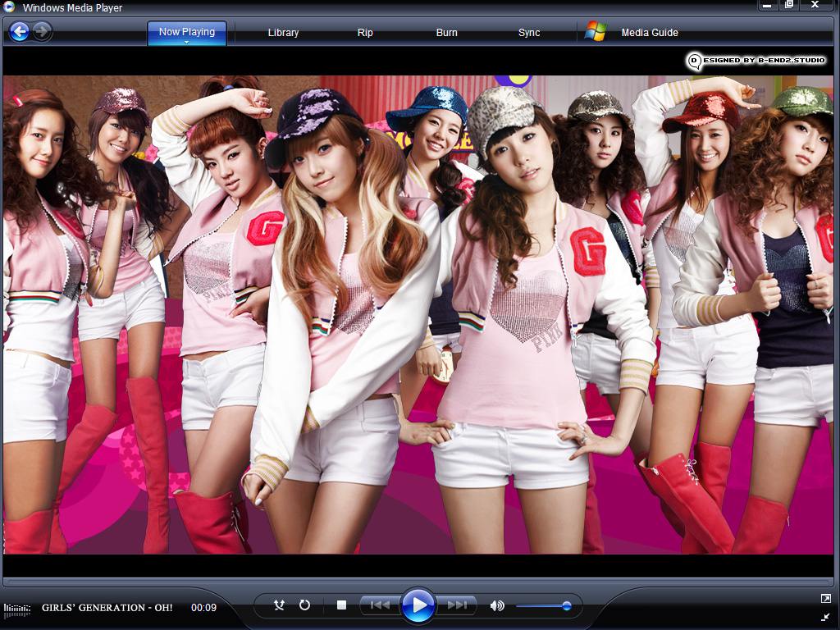The image size is (840, 630).
Task: Click the Windows logo beside Media Guide
Action: (596, 32)
